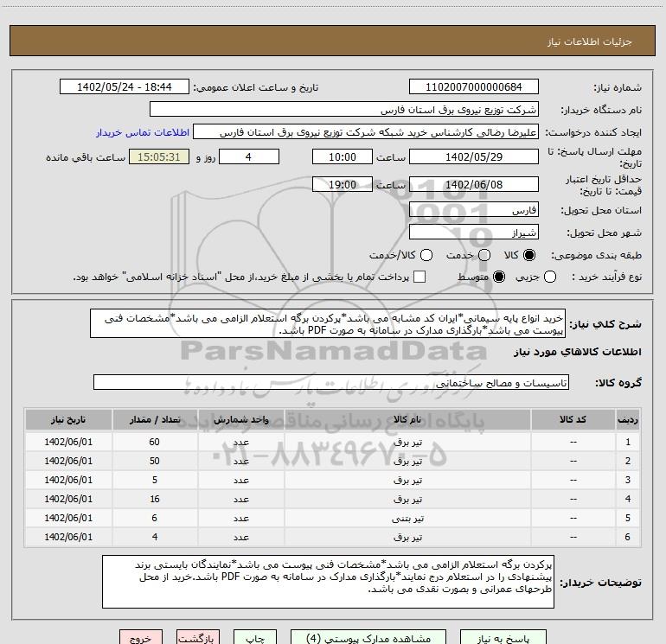Click تیر بتنی item name in row 5
This screenshot has width=666, height=644.
coord(407,518)
